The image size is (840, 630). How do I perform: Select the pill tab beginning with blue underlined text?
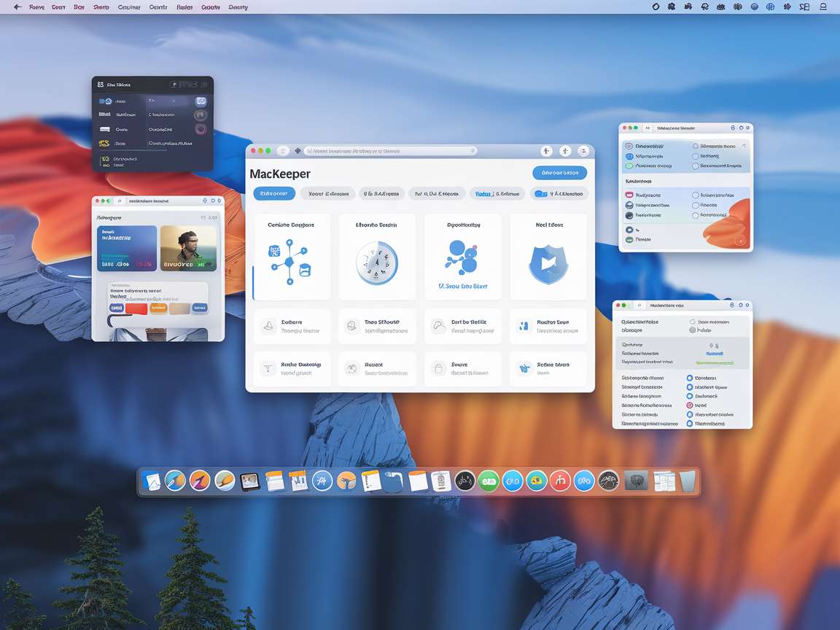(497, 193)
